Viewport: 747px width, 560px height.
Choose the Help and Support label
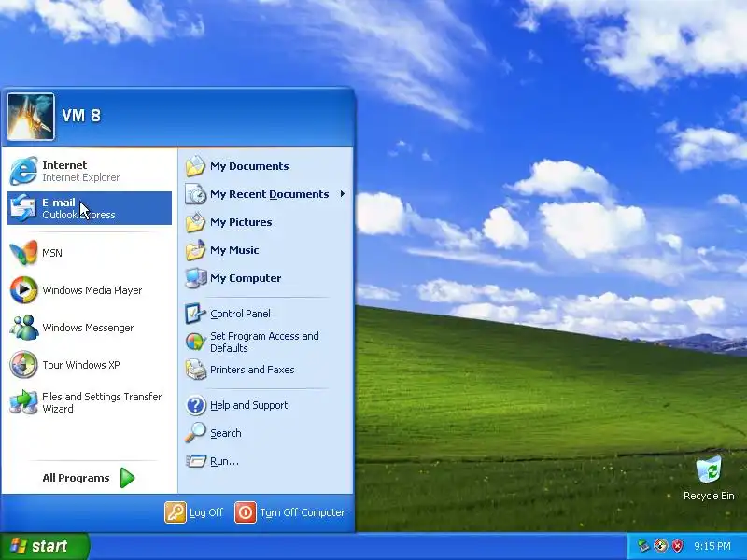pos(248,405)
